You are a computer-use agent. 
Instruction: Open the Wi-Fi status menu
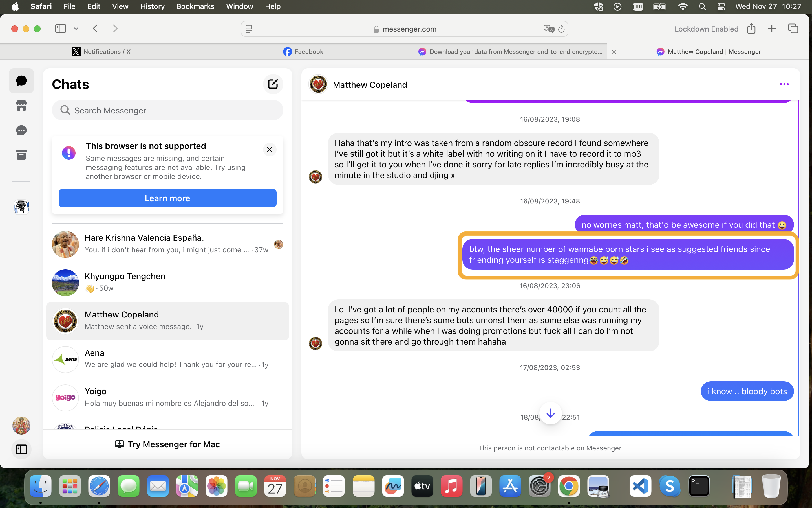683,6
